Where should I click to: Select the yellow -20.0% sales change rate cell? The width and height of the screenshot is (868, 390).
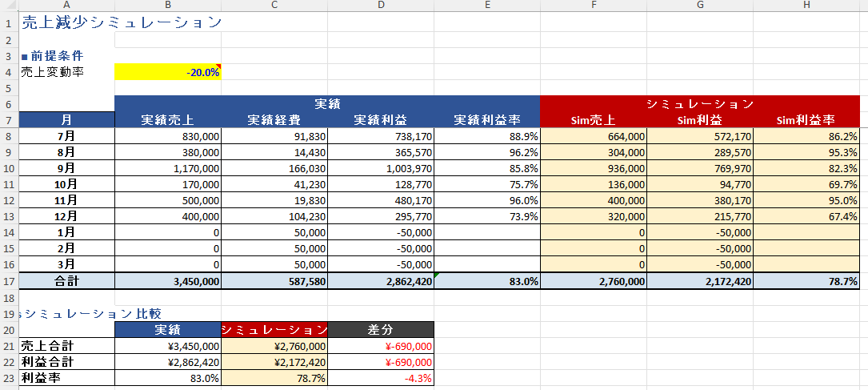[168, 72]
